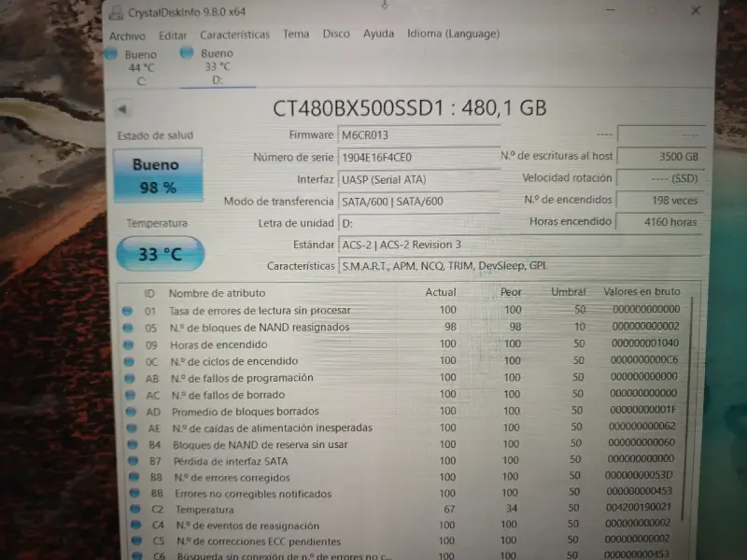Select row Errores no corregibles notificados
The image size is (747, 560).
click(405, 493)
